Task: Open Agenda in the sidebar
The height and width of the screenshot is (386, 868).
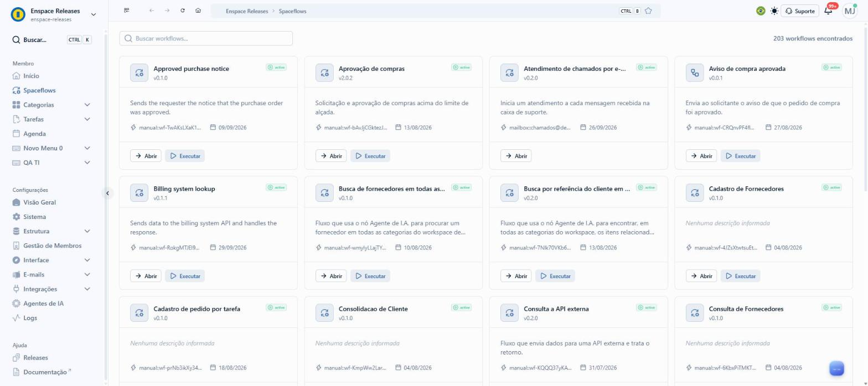Action: click(x=34, y=133)
